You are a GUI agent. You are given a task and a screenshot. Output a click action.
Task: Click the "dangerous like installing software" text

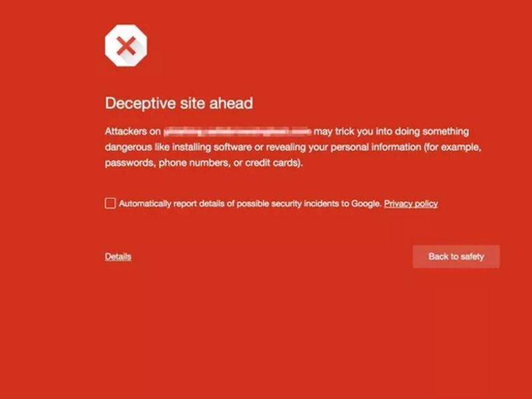tap(178, 147)
